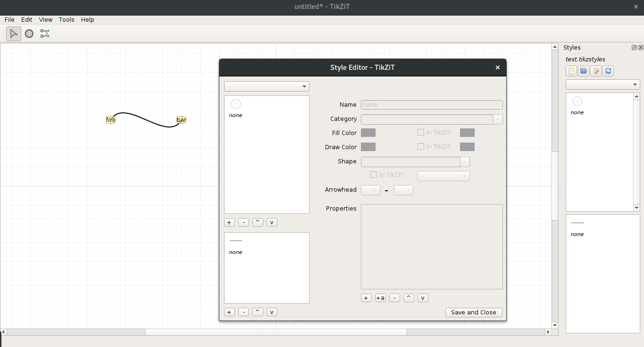Add property with + under Properties
This screenshot has width=644, height=347.
pos(366,298)
